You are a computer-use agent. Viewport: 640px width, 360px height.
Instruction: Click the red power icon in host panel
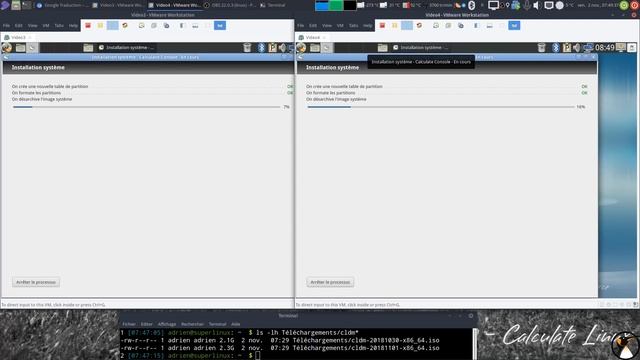point(635,5)
